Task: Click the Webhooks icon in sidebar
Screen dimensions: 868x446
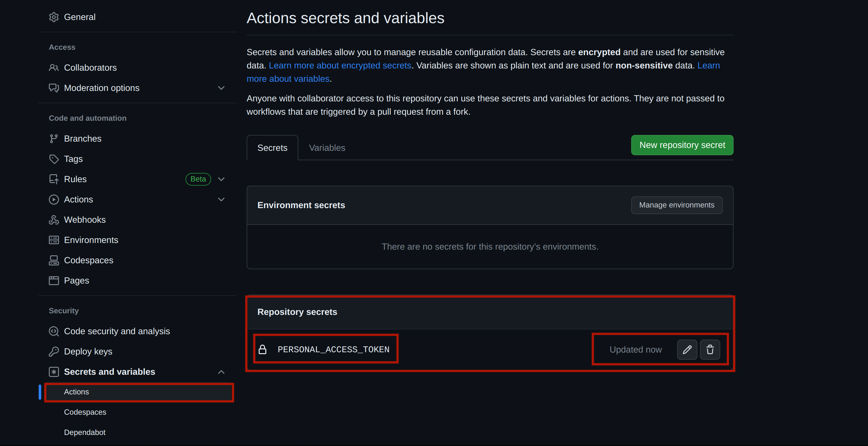Action: point(54,220)
